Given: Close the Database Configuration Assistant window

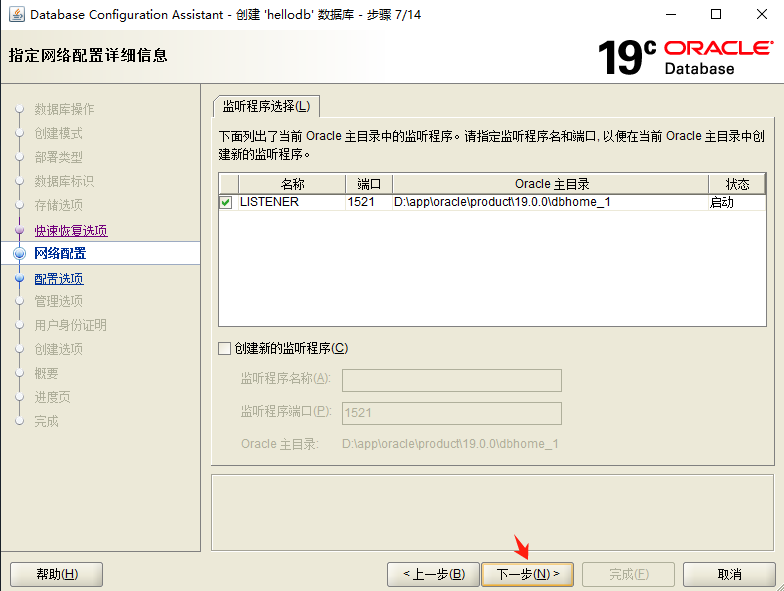Looking at the screenshot, I should [762, 14].
